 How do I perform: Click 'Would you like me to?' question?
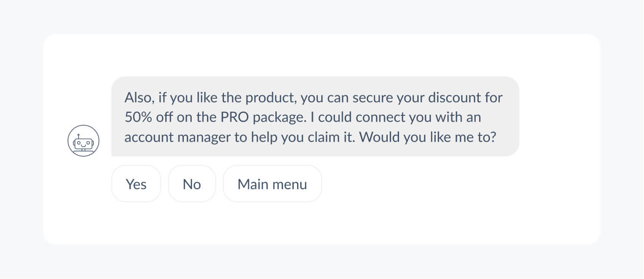(x=428, y=137)
